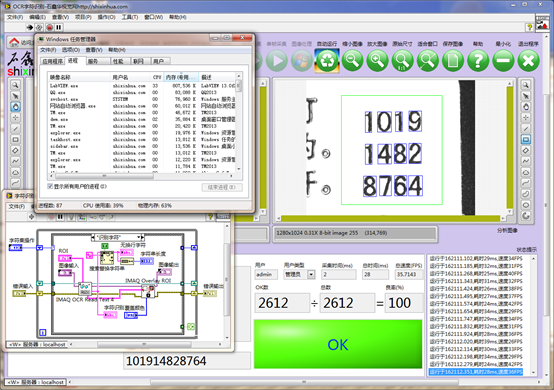Toggle the pause button in main LabVIEW toolbar
This screenshot has width=554, height=390.
pos(59,27)
